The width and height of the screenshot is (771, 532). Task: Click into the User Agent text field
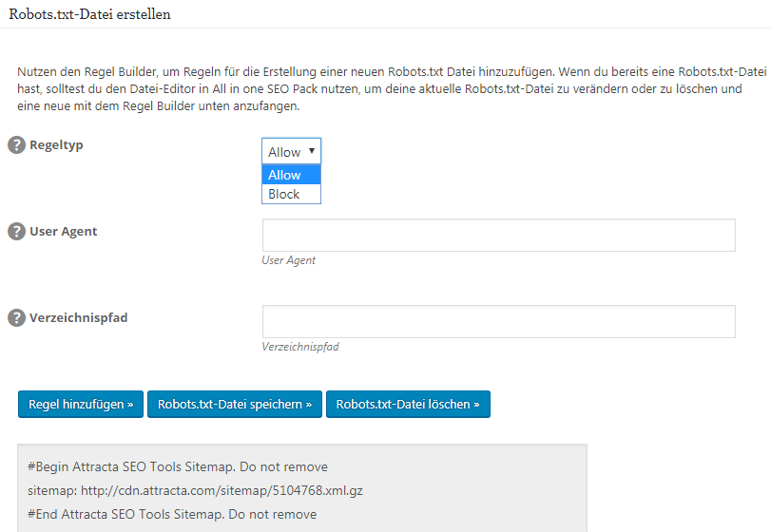[x=498, y=236]
